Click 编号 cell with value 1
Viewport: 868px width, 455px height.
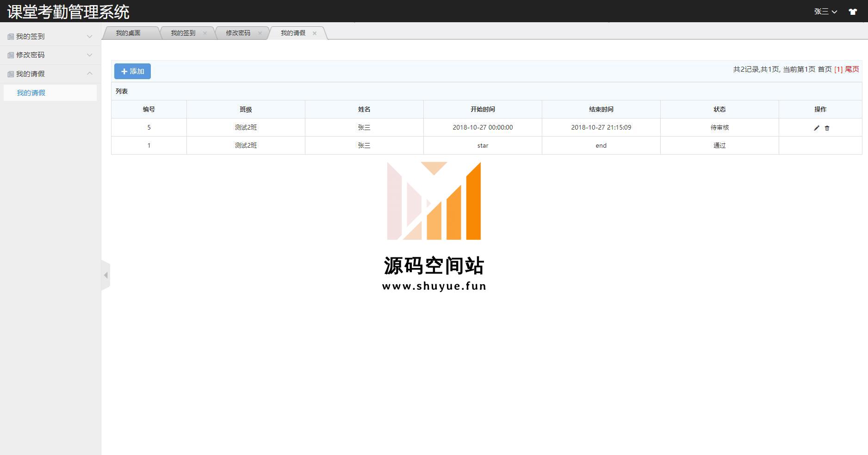(149, 145)
